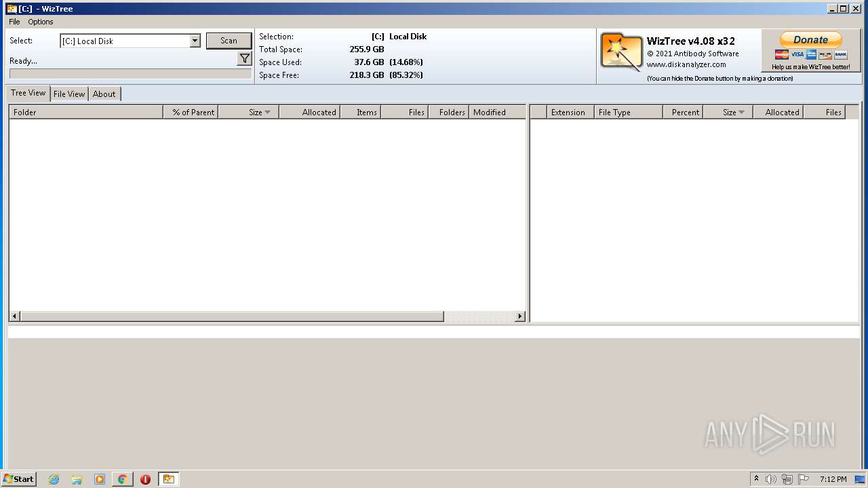Viewport: 868px width, 488px height.
Task: Open Opera browser from taskbar
Action: (145, 479)
